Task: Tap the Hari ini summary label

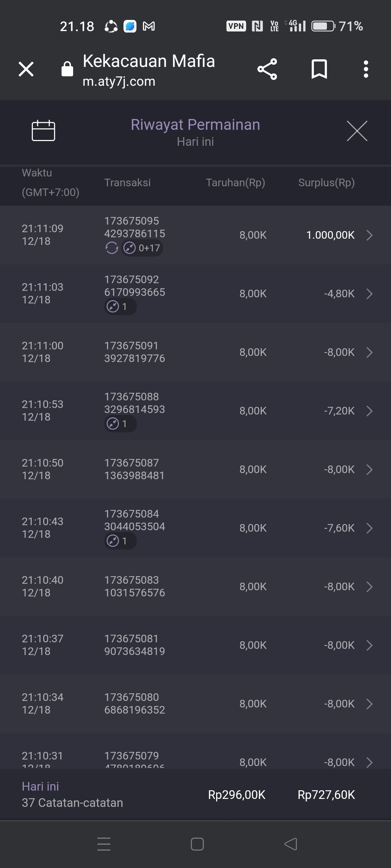Action: click(x=40, y=786)
